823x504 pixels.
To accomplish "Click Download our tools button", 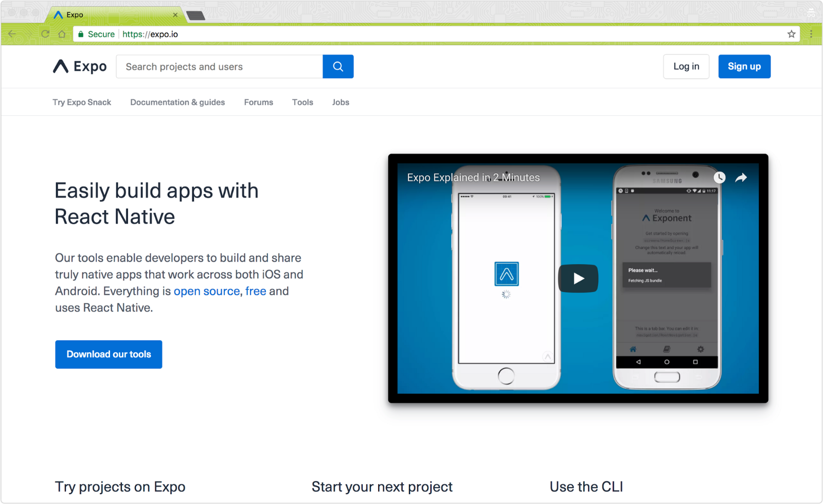I will (x=109, y=354).
